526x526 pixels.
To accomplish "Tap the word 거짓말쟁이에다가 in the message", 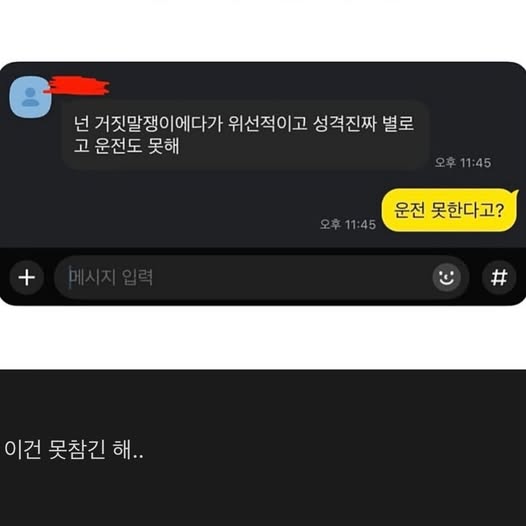I will tap(159, 124).
